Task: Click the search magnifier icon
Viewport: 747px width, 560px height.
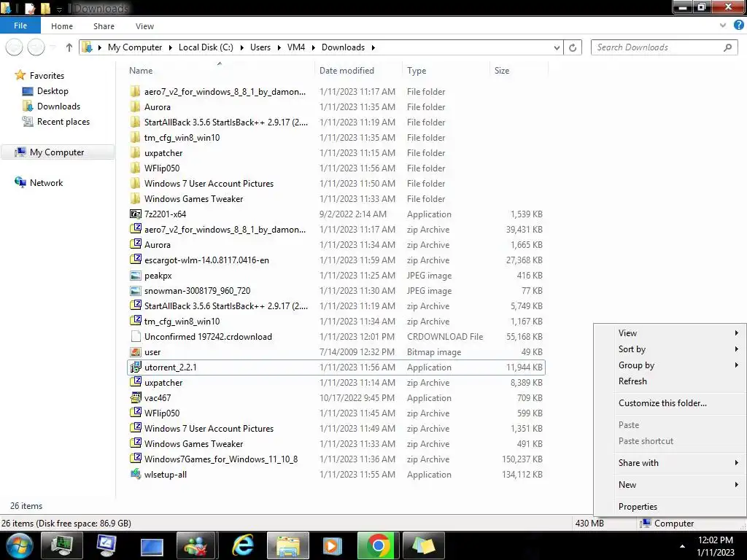Action: (x=727, y=47)
